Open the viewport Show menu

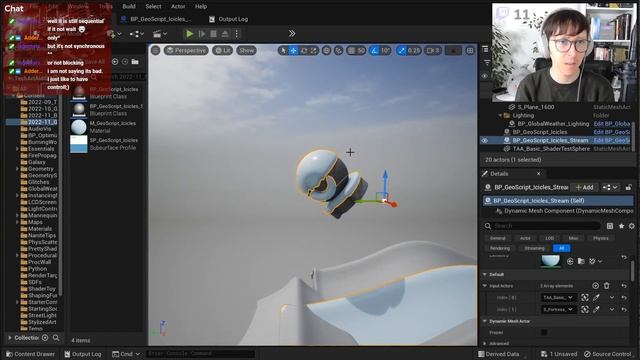click(246, 51)
